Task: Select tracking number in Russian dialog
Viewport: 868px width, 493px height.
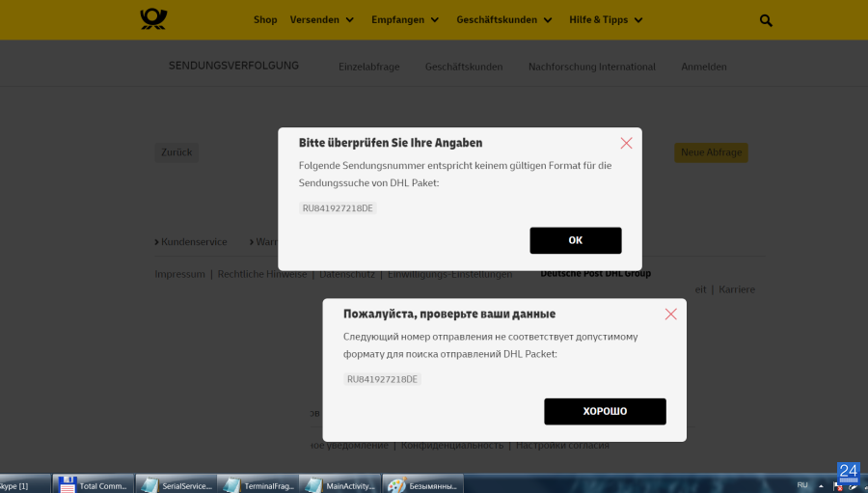Action: pos(382,379)
